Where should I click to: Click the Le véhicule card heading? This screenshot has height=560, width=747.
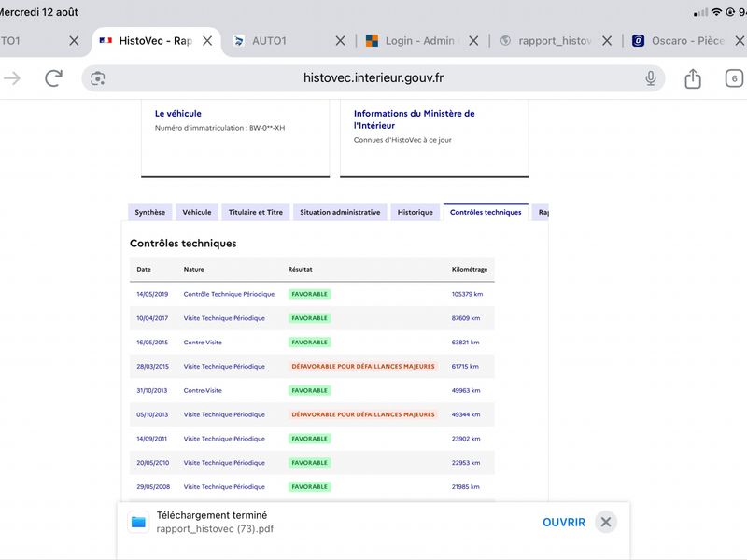178,113
